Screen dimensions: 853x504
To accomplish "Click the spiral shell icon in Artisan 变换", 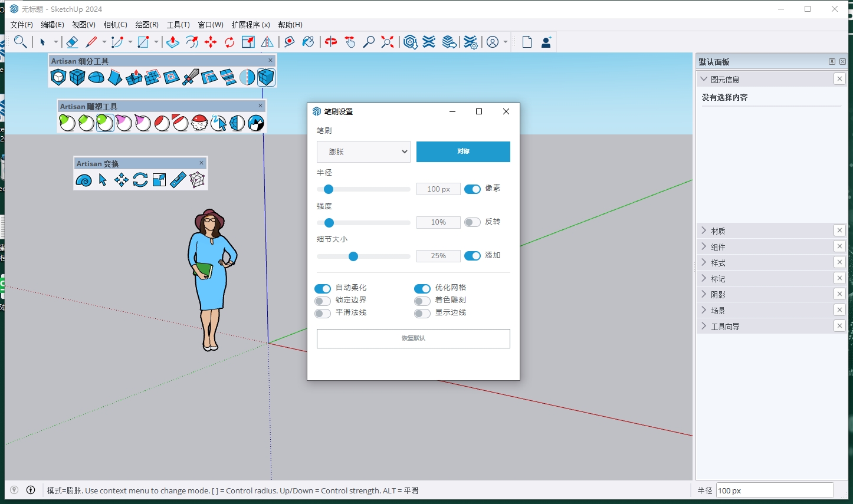I will coord(84,180).
